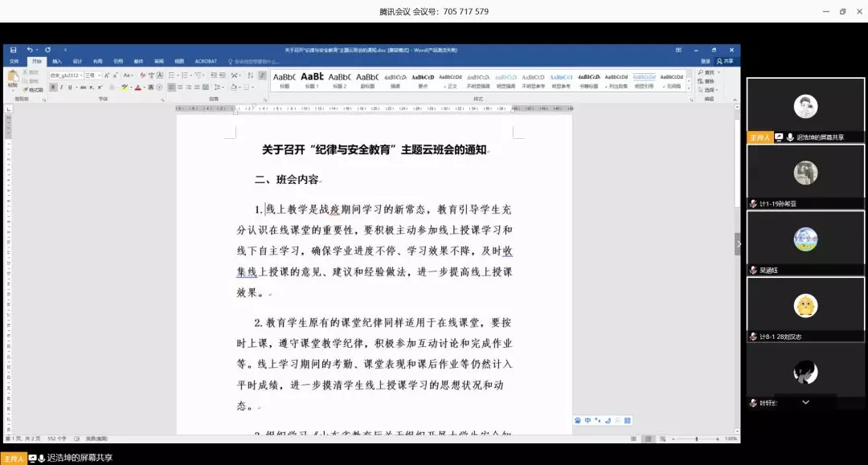Screen dimensions: 868x465
Task: Apply the 标题 1 heading style
Action: [x=312, y=80]
